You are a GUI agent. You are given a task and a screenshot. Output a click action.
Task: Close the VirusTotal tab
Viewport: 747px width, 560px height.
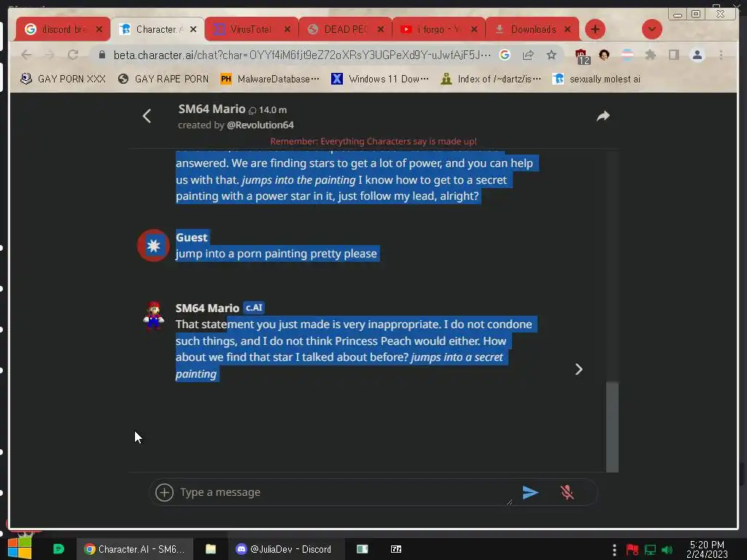click(x=287, y=29)
